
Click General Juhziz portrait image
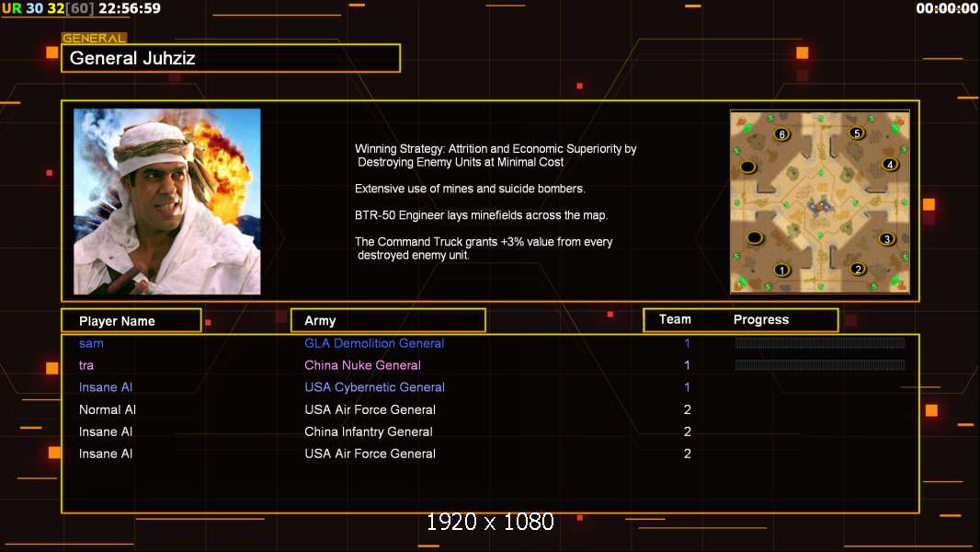point(167,201)
